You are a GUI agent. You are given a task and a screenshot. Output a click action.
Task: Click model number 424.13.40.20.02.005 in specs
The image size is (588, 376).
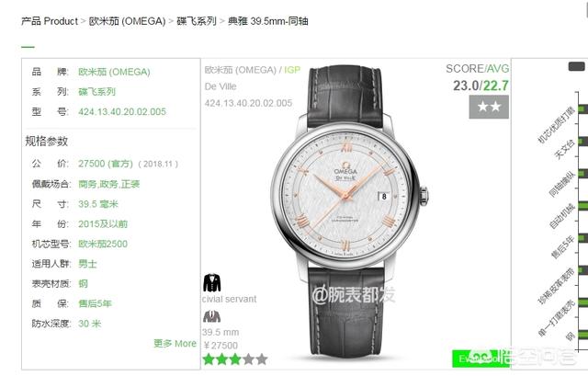click(122, 111)
